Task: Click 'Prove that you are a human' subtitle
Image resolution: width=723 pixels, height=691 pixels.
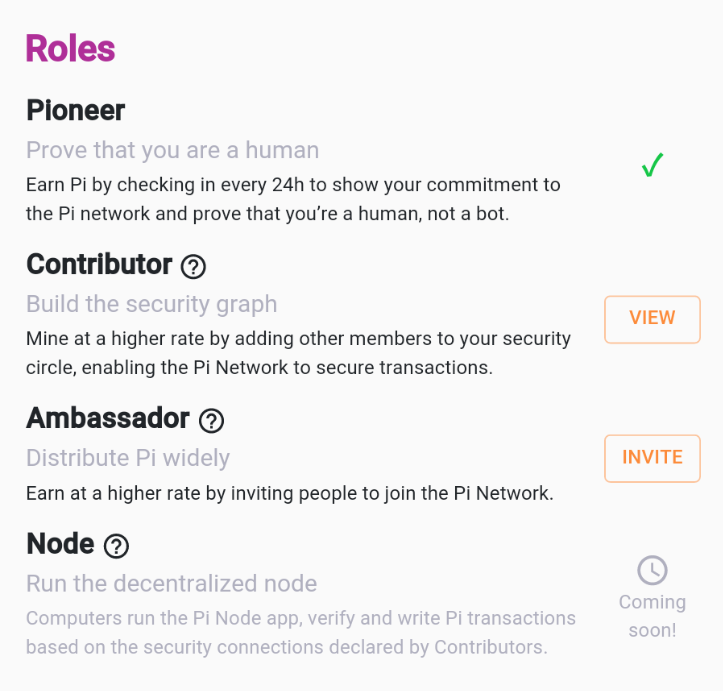Action: tap(172, 150)
